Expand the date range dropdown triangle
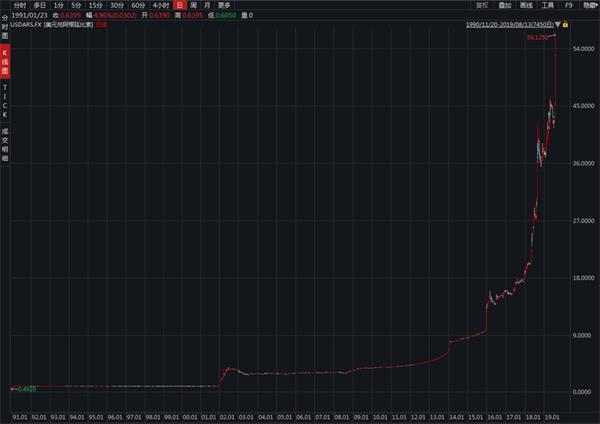 558,25
